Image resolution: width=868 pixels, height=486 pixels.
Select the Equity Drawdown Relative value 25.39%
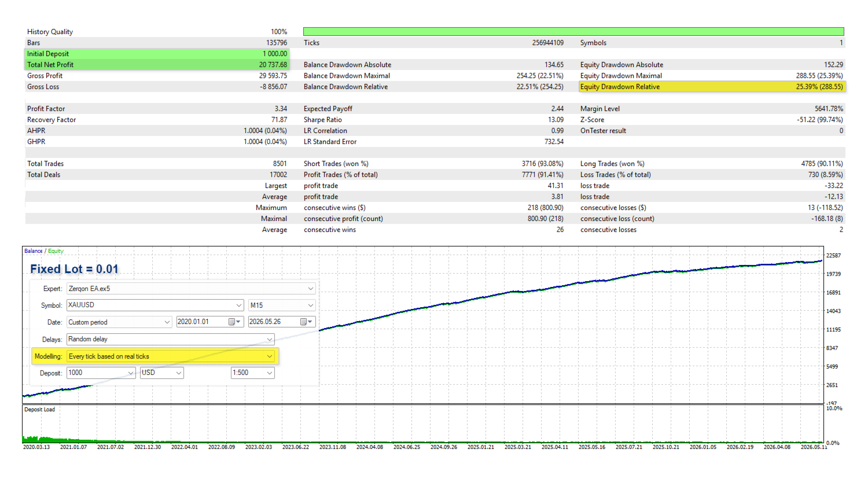(x=819, y=87)
